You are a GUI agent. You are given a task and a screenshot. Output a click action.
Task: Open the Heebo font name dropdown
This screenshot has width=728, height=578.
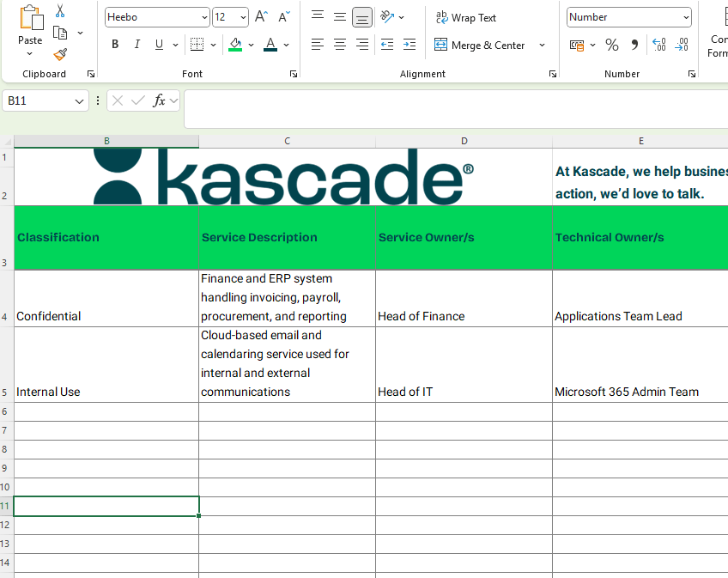click(x=203, y=16)
